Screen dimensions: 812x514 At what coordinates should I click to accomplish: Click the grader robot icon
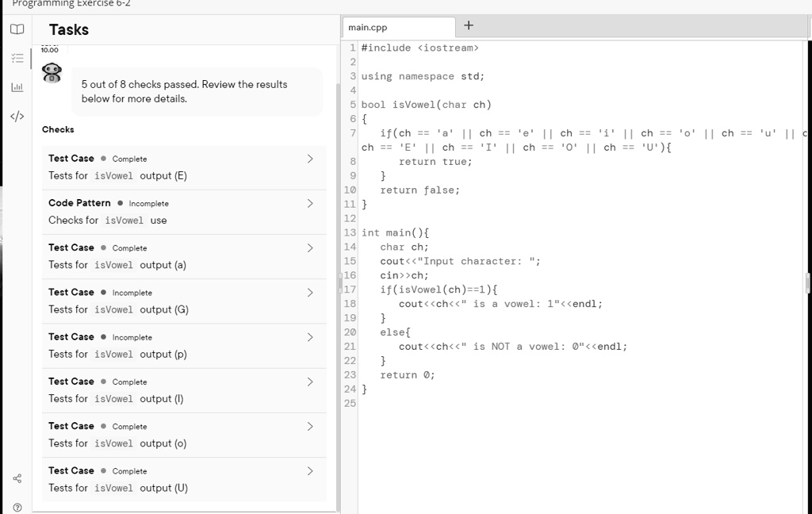tap(52, 73)
